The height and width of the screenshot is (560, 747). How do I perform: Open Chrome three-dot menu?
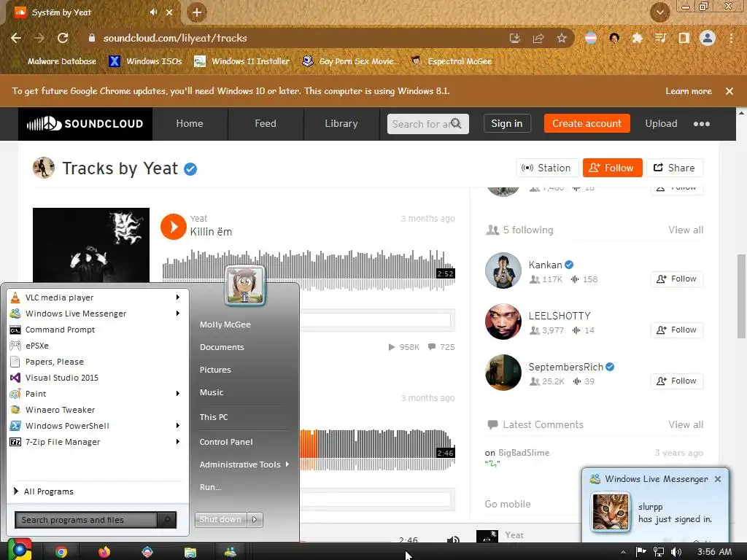tap(731, 38)
